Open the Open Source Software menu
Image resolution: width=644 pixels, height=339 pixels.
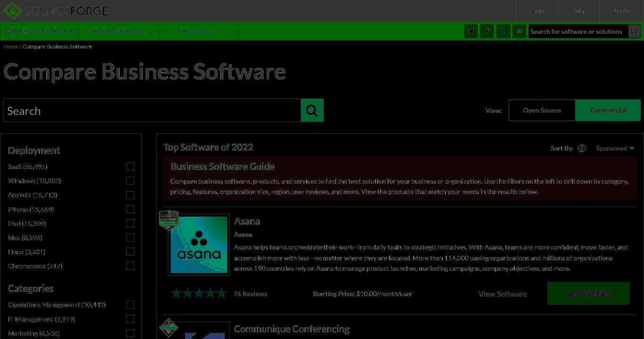pos(40,31)
